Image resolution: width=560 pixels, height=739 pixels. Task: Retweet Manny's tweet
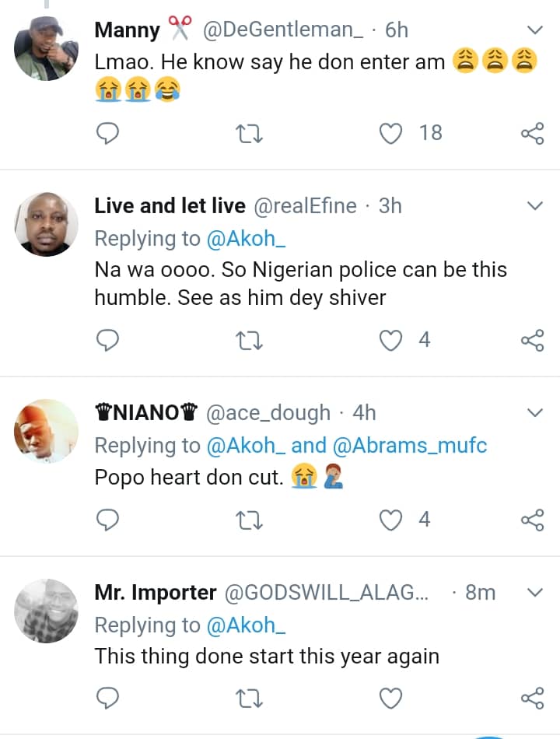coord(249,134)
